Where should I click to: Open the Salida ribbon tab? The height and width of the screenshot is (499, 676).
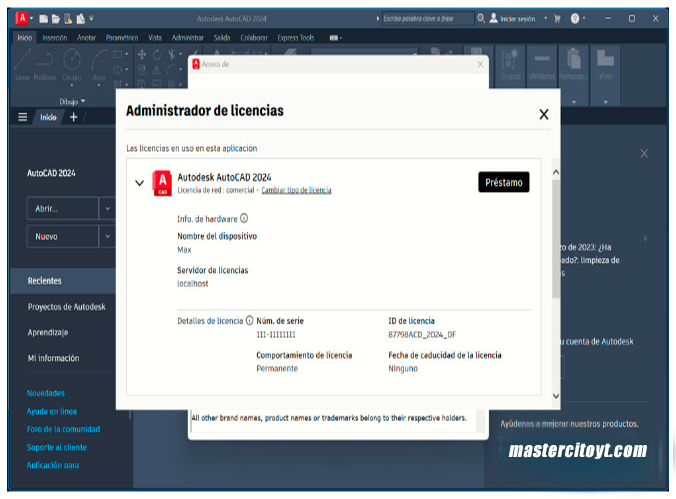pos(222,38)
